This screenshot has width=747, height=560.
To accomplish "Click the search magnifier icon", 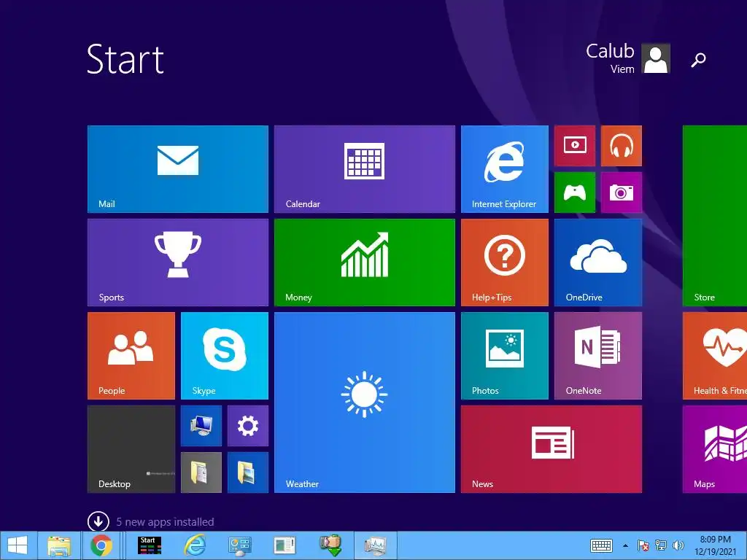I will [x=698, y=60].
